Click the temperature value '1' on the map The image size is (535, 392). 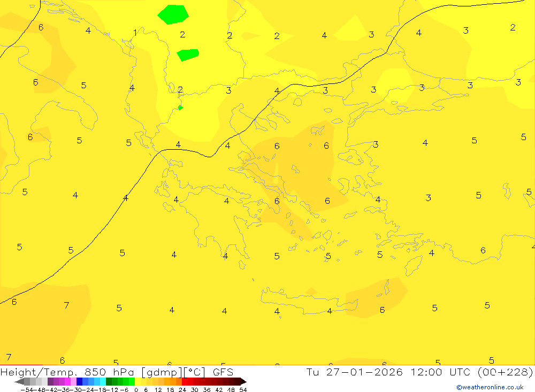coord(135,33)
